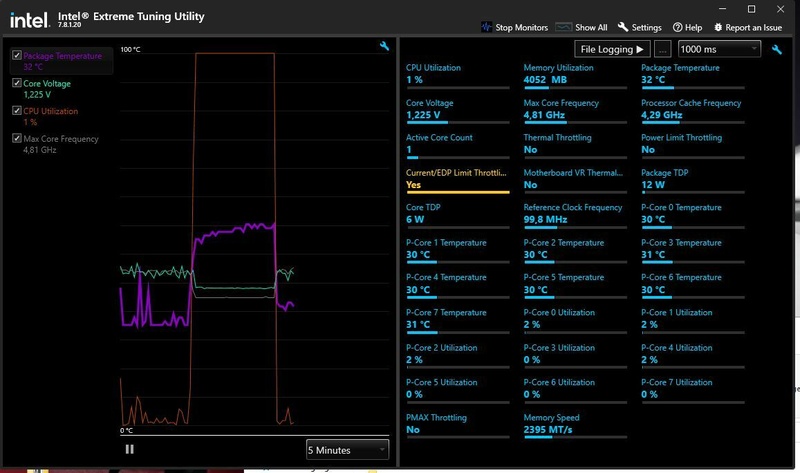800x473 pixels.
Task: Toggle CPU Utilization graph checkbox
Action: click(17, 110)
